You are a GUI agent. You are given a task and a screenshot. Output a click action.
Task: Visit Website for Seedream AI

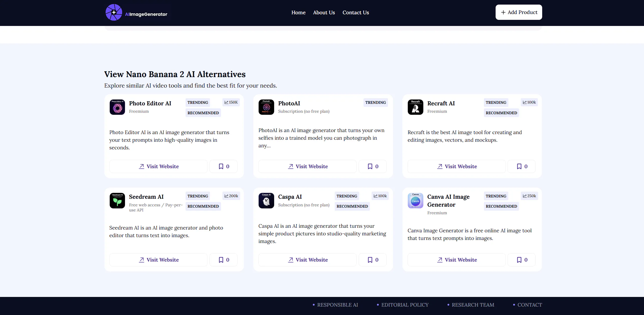[158, 260]
